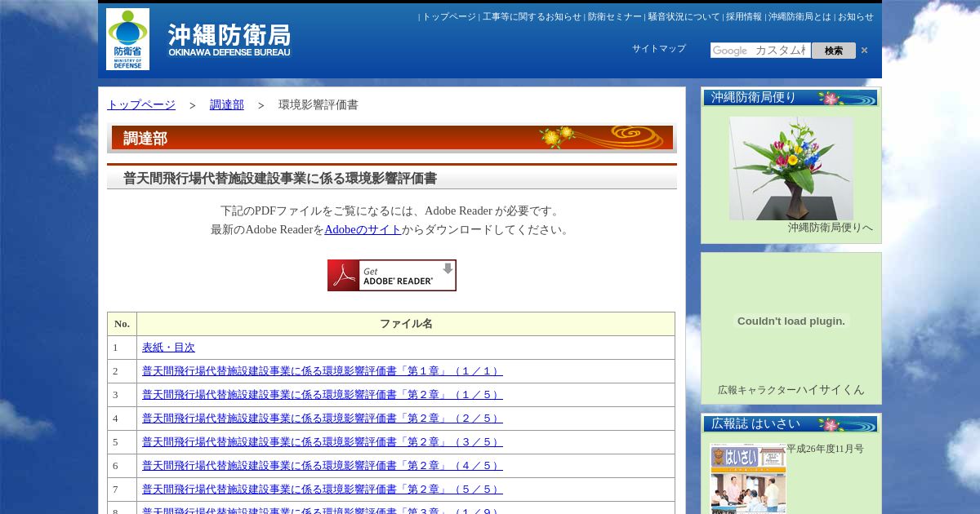980x514 pixels.
Task: Click the ファイル名 column header
Action: [406, 324]
